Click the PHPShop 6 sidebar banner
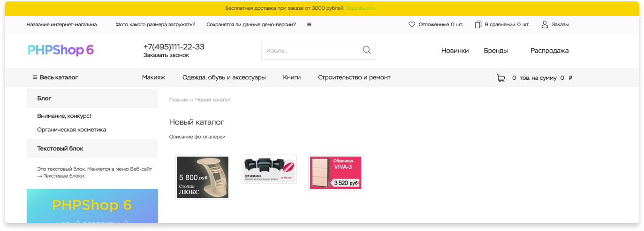Image resolution: width=644 pixels, height=231 pixels. 92,206
